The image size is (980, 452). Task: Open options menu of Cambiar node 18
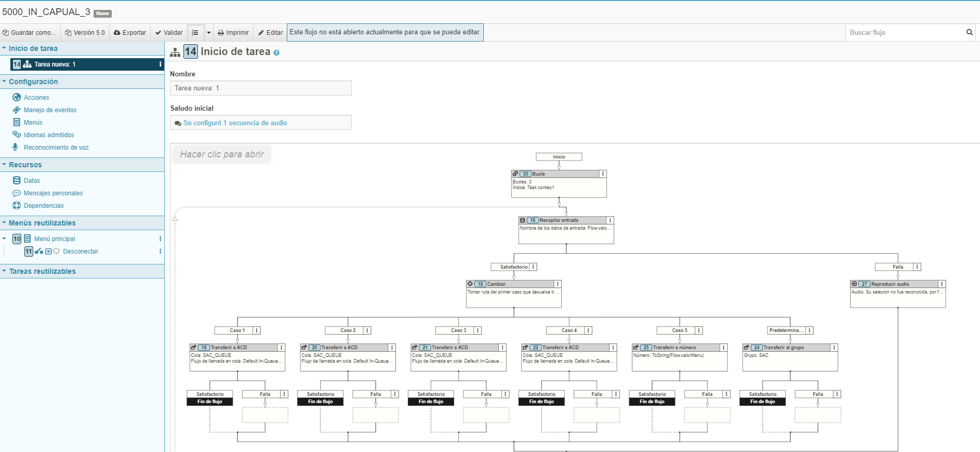point(558,284)
